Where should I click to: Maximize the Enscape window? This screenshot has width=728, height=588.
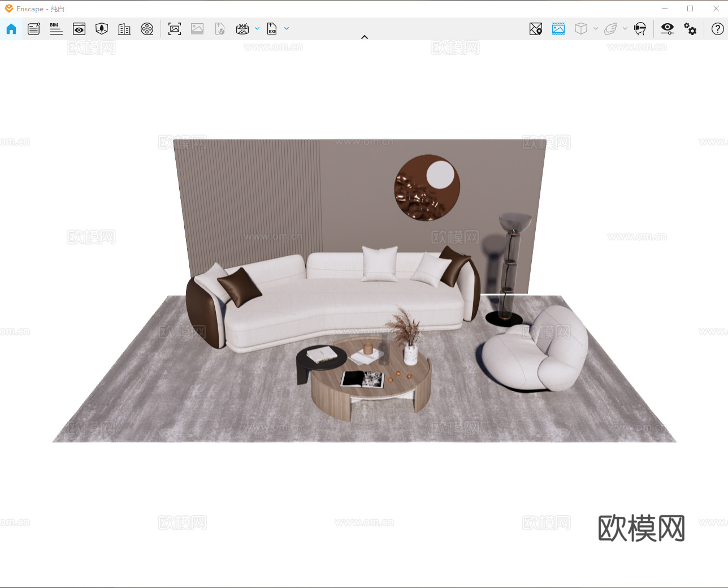point(690,8)
